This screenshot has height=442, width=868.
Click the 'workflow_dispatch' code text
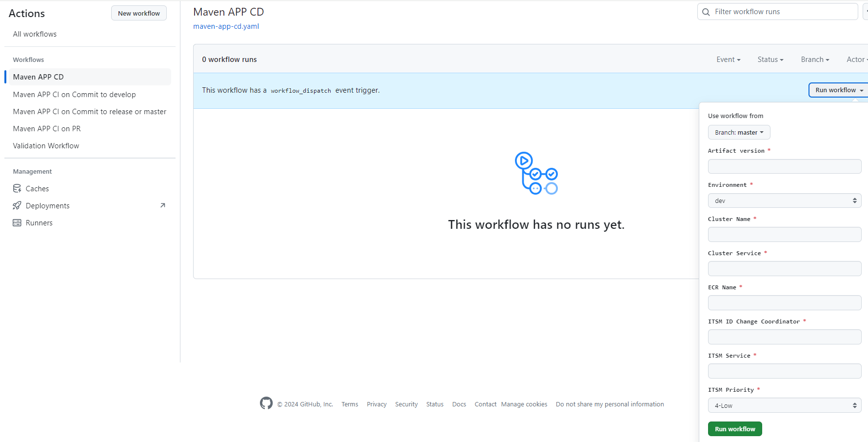click(301, 91)
